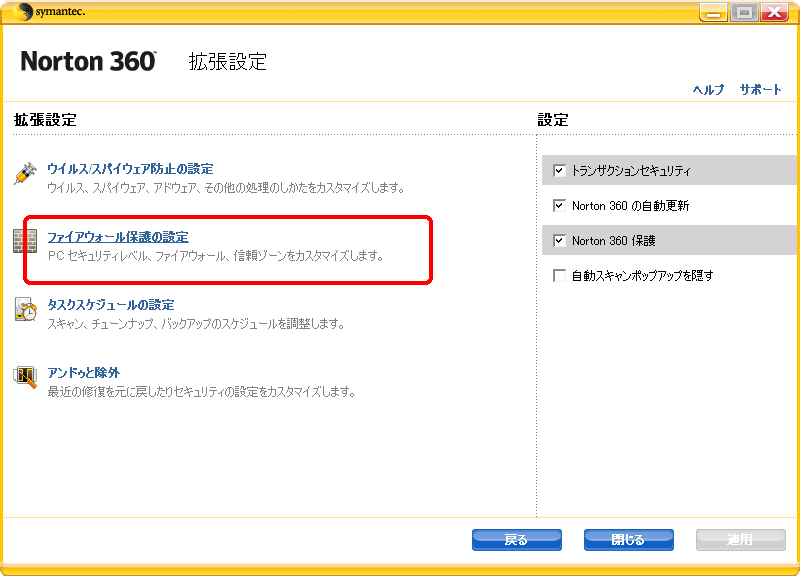Open the ヘルプ menu link

[708, 90]
